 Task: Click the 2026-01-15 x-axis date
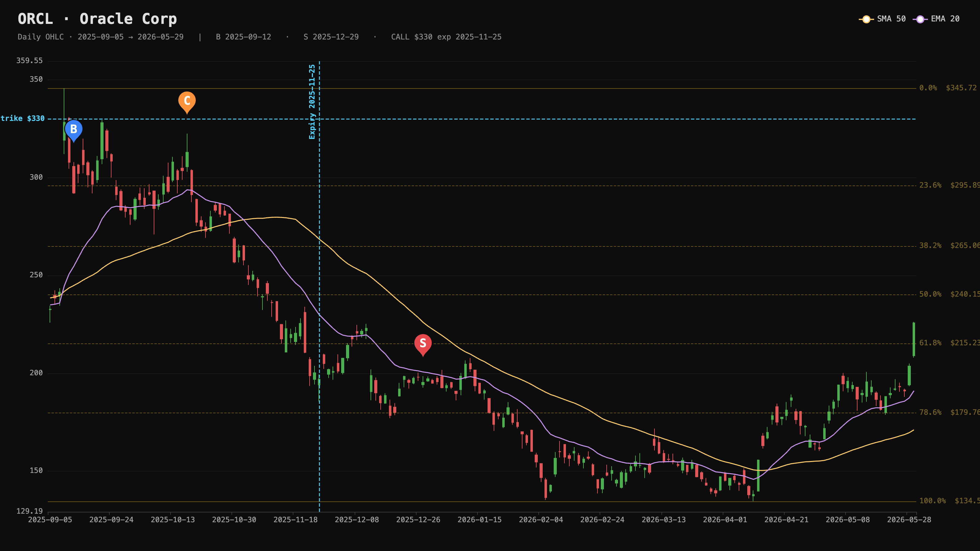[x=480, y=520]
